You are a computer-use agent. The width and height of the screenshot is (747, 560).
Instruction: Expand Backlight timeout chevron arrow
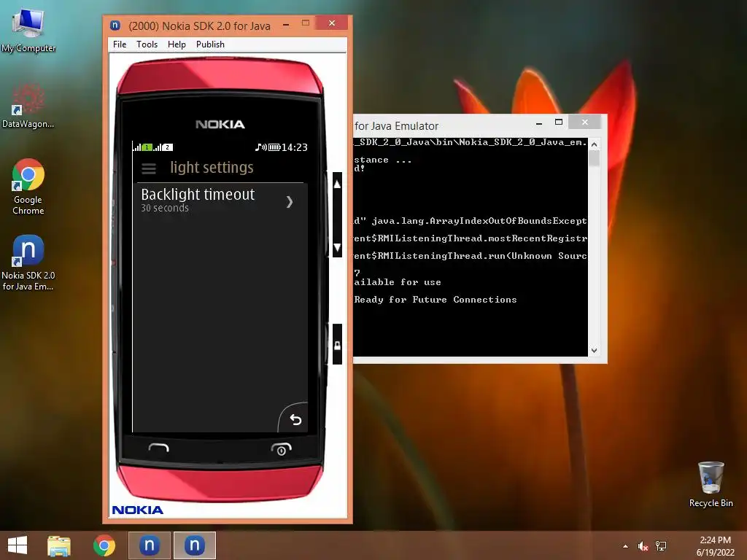pos(289,203)
